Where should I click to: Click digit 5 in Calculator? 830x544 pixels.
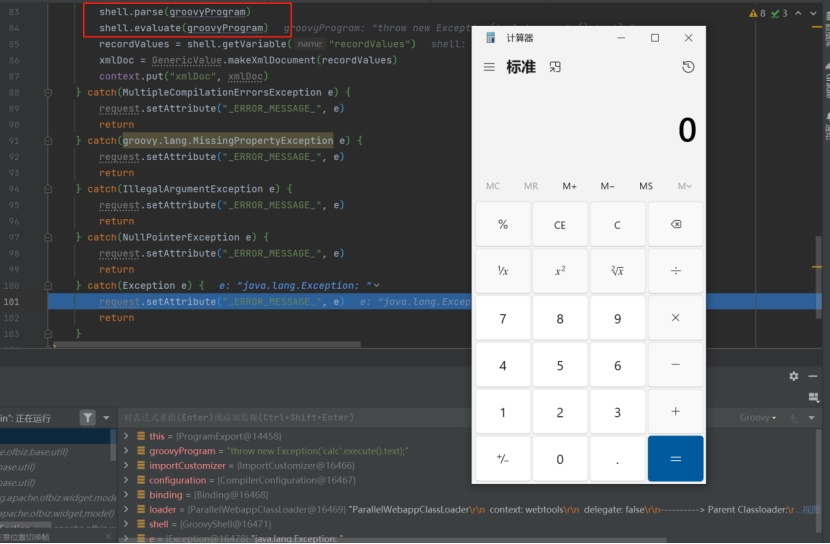coord(560,365)
